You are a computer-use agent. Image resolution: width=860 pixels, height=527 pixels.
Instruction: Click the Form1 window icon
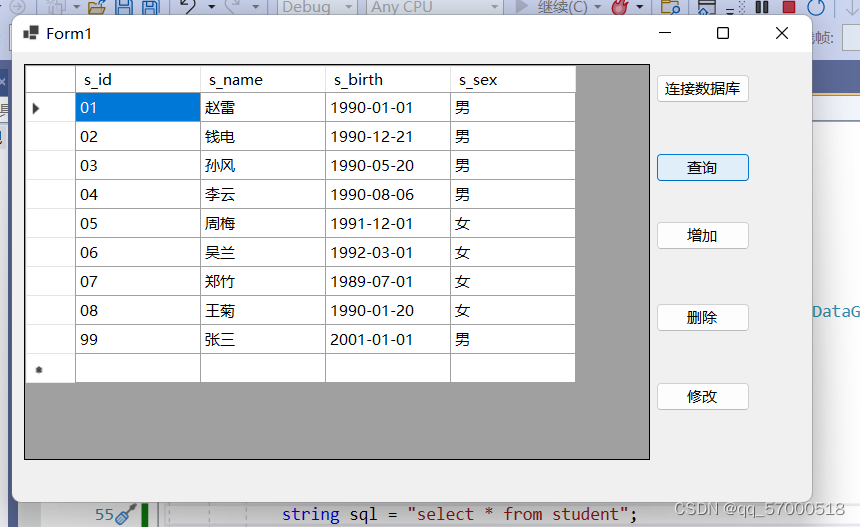31,33
